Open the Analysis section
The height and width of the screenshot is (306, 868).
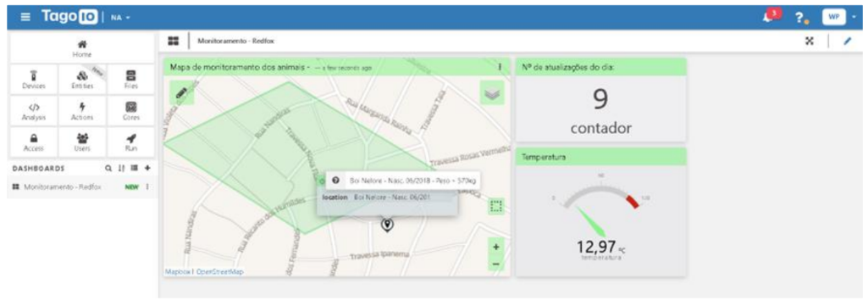[34, 111]
